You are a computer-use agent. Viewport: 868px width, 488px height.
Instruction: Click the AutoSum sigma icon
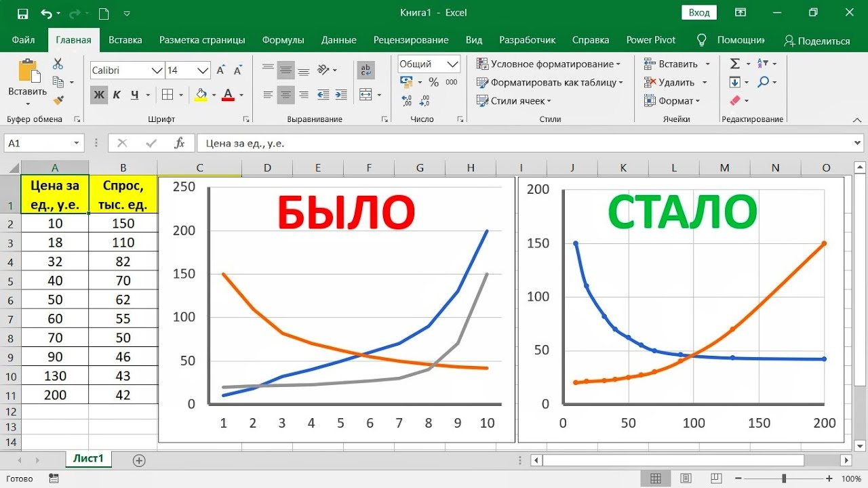[x=735, y=64]
